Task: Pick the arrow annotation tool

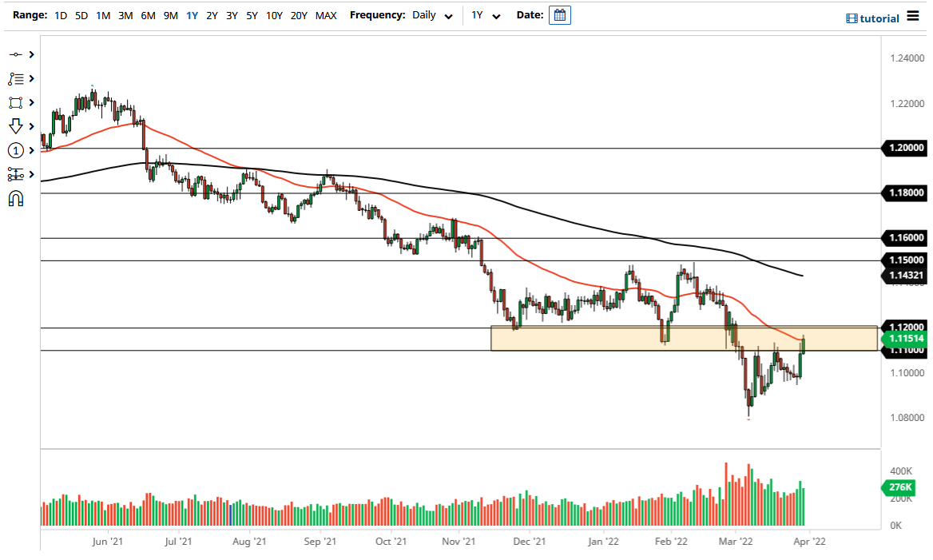Action: [18, 126]
